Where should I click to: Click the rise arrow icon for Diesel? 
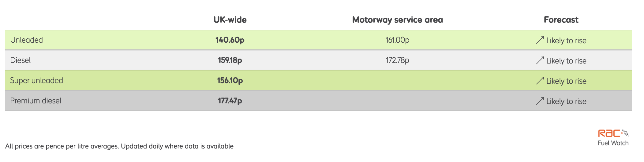[x=540, y=60]
